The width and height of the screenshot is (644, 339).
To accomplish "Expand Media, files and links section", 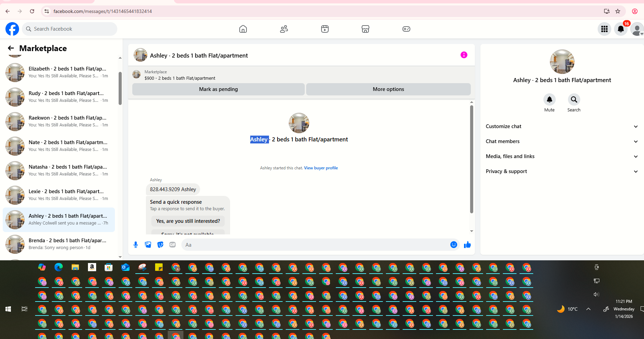I will (x=562, y=156).
